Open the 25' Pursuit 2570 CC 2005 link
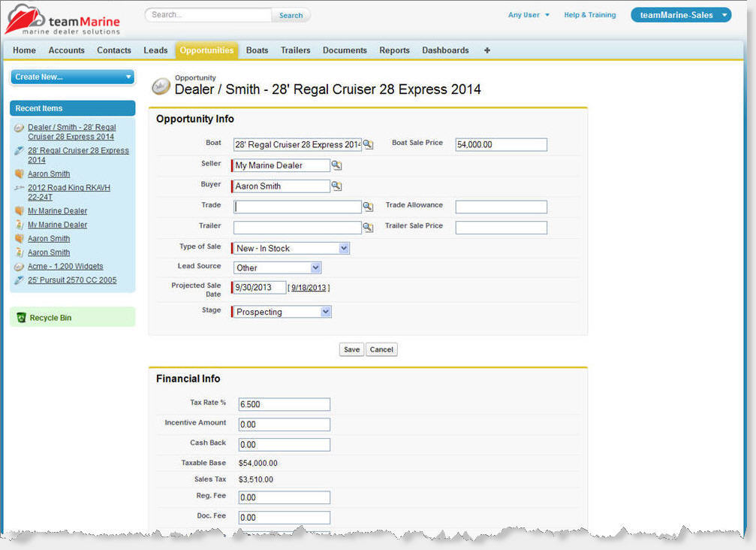The height and width of the screenshot is (550, 756). point(72,280)
